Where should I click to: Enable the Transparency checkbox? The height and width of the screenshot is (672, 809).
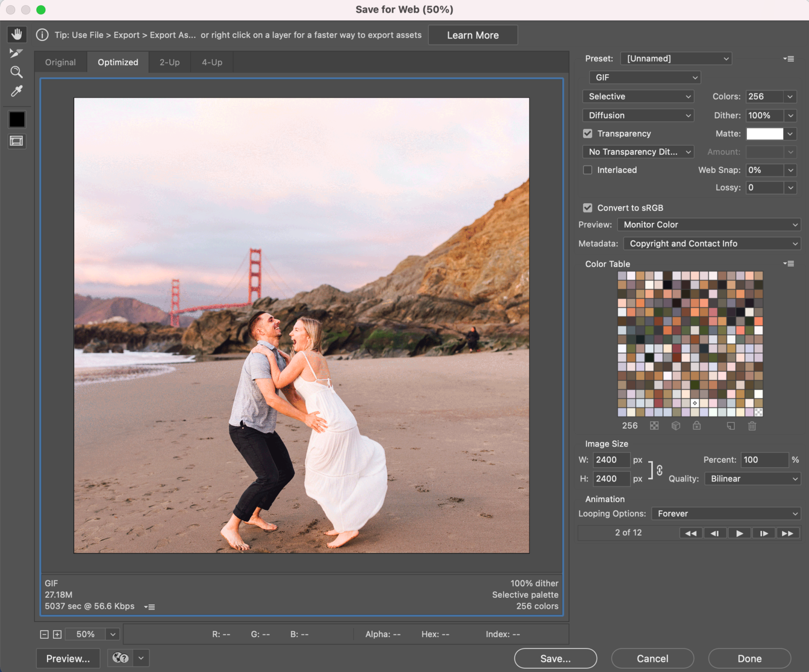tap(588, 133)
